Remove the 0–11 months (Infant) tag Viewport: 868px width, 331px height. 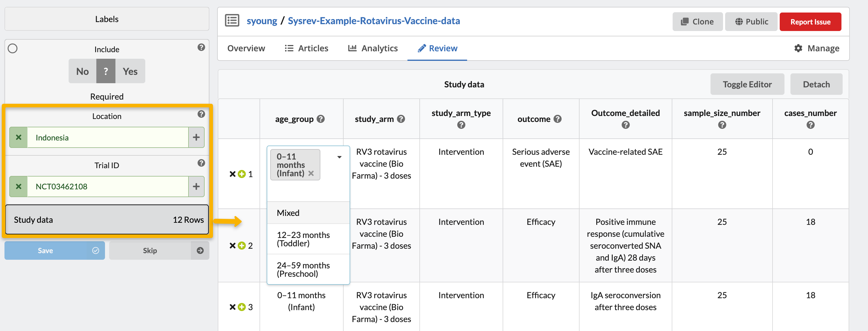[x=311, y=174]
